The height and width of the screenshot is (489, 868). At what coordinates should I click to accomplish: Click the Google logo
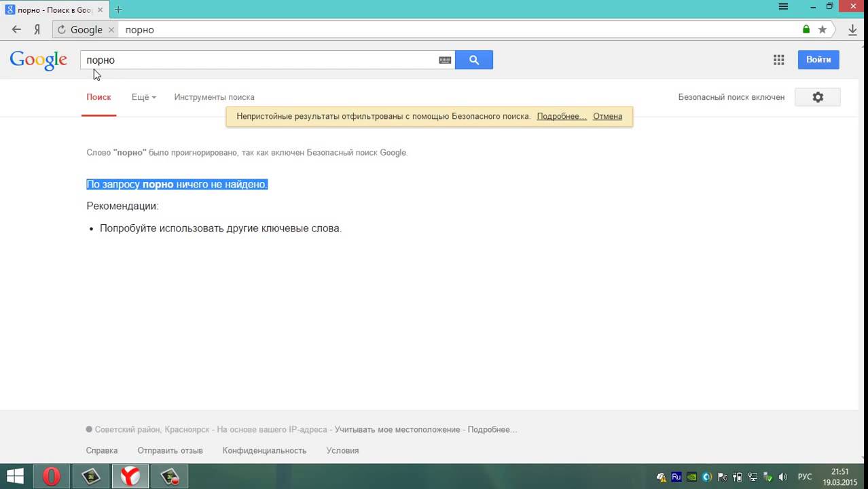[x=39, y=60]
